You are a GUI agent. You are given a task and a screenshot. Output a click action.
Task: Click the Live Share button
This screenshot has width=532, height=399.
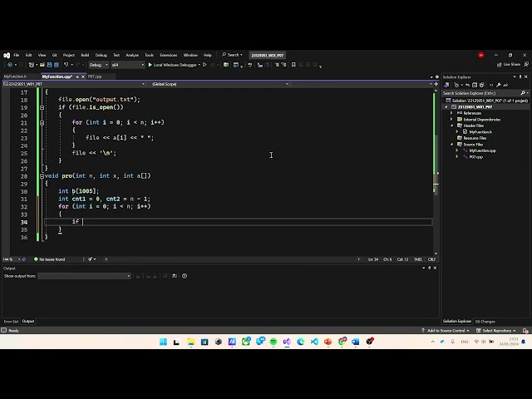(x=509, y=65)
